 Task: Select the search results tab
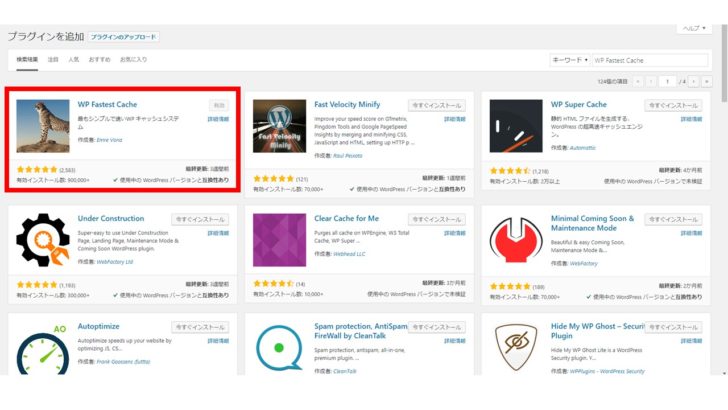coord(27,59)
